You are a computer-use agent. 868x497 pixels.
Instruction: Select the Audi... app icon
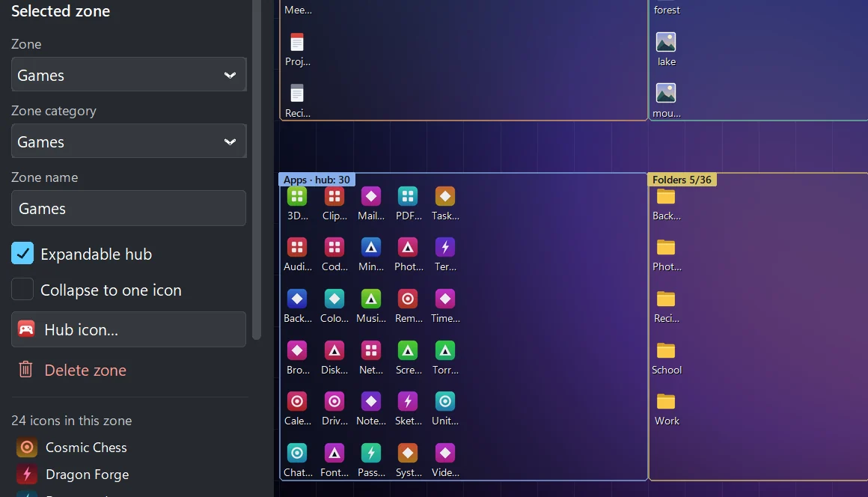pos(297,248)
